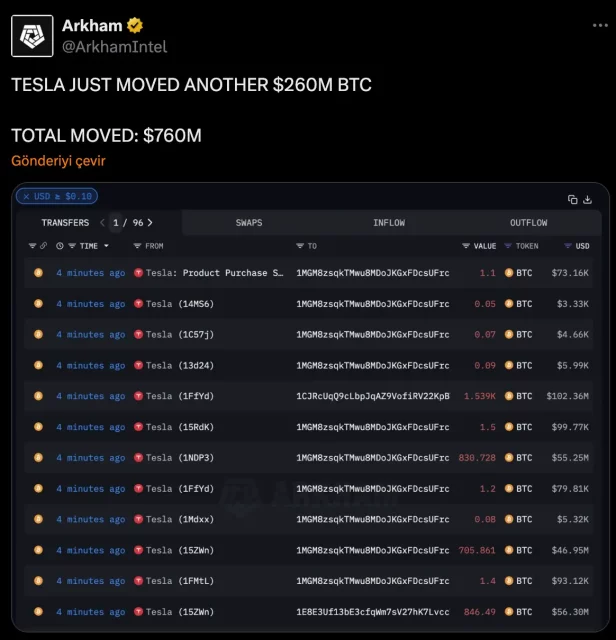Open the Arkham profile avatar
The width and height of the screenshot is (616, 640).
[x=32, y=36]
